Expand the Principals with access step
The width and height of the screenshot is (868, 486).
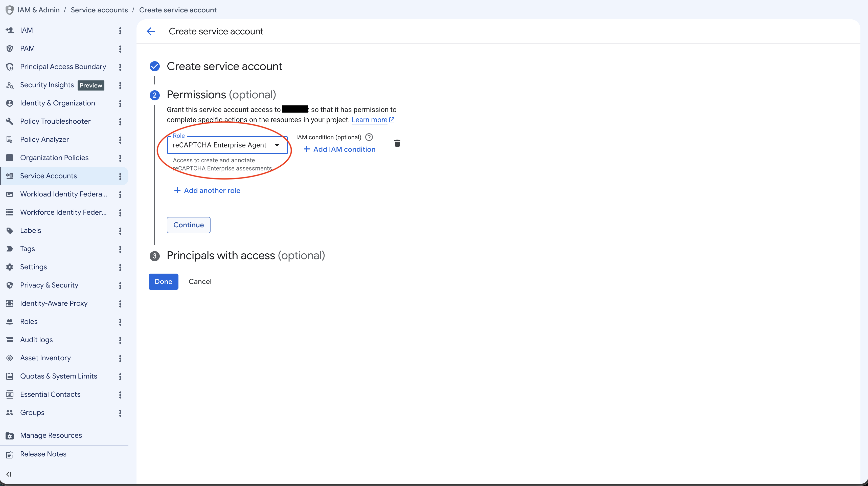pyautogui.click(x=246, y=255)
